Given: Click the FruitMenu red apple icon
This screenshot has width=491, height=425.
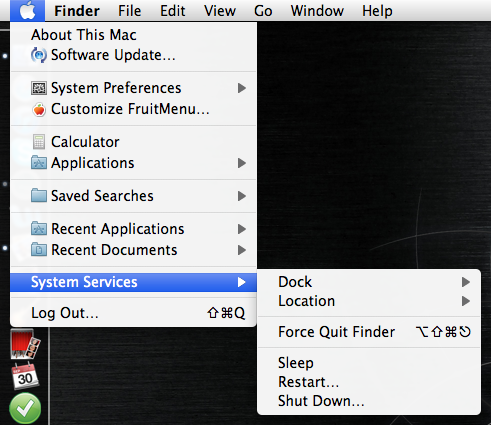Looking at the screenshot, I should (x=39, y=109).
